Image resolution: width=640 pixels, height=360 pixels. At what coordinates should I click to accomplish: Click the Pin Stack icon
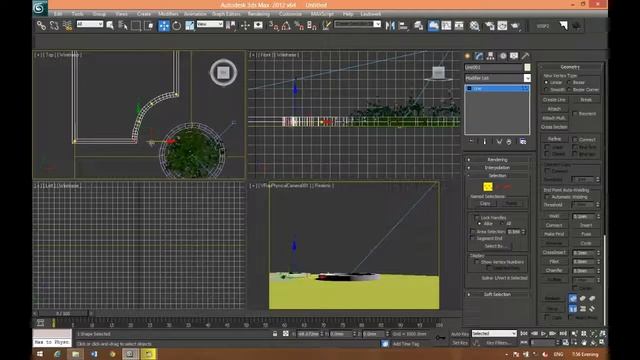pyautogui.click(x=472, y=141)
